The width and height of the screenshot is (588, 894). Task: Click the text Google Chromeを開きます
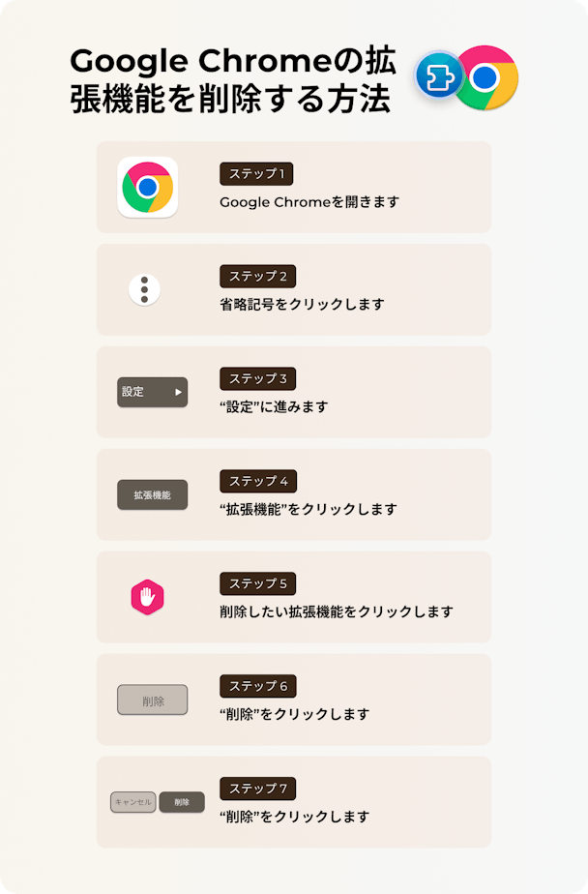(x=309, y=202)
